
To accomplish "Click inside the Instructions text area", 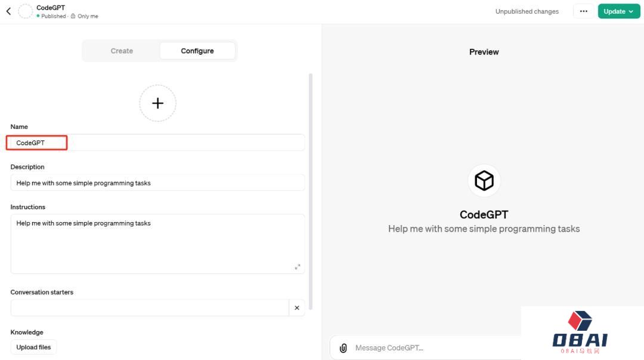I will coord(157,244).
